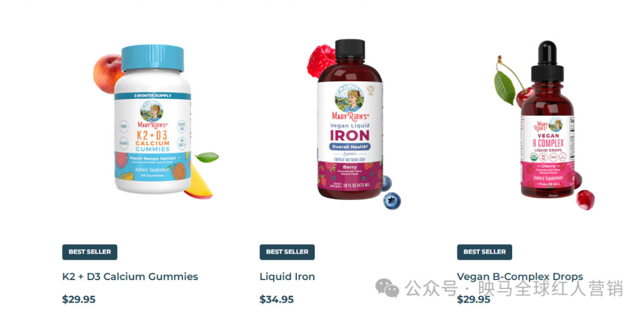Click the Liquid Iron product title
Viewport: 644px width, 314px height.
287,276
